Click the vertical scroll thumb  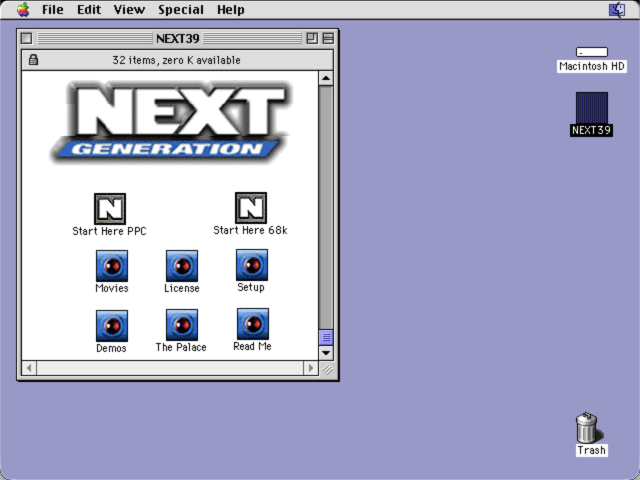pos(326,337)
